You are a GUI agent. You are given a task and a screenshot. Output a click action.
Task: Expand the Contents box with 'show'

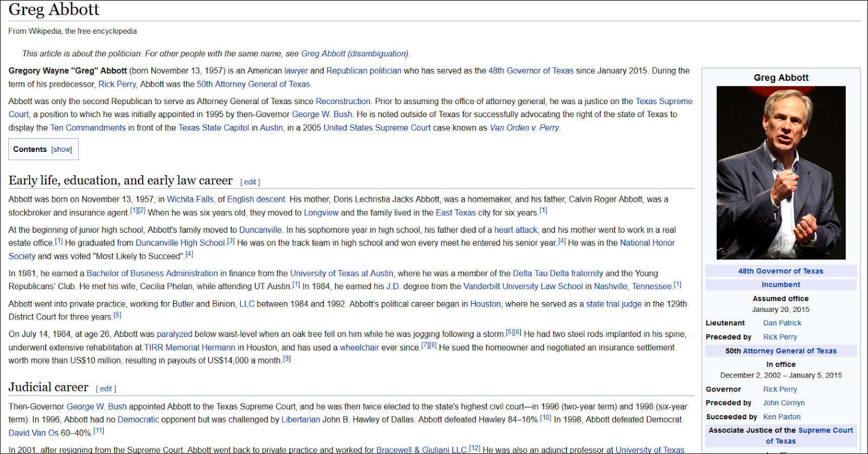tap(62, 150)
